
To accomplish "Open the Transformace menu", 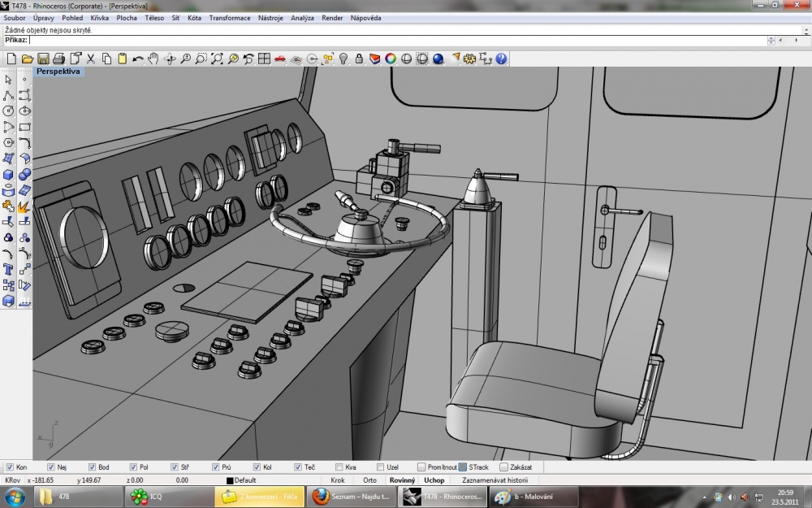I will click(x=230, y=18).
